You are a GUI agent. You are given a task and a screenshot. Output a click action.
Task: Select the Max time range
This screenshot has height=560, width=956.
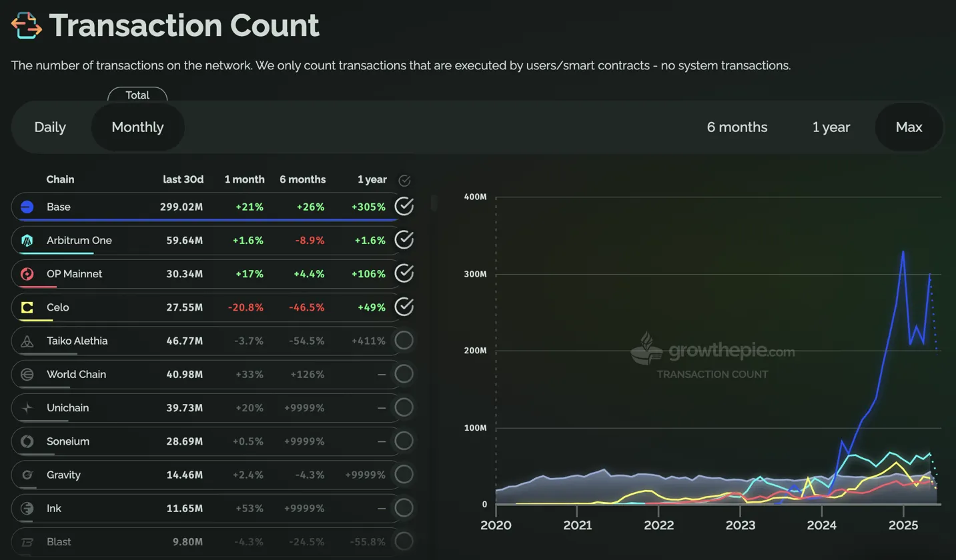[x=909, y=127]
